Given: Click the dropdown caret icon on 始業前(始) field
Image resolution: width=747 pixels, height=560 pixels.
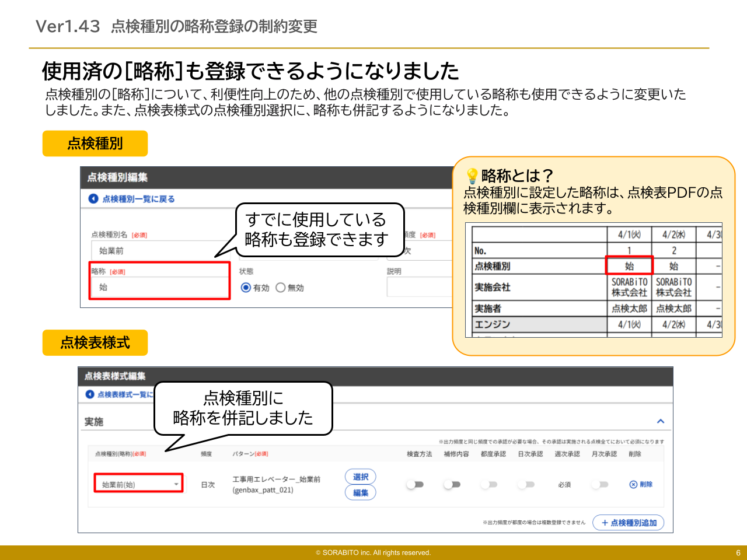Looking at the screenshot, I should click(x=177, y=484).
